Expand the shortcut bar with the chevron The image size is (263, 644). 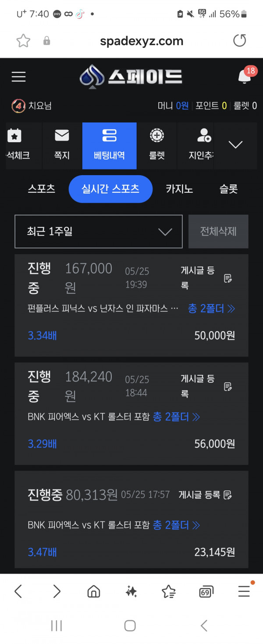pos(236,145)
